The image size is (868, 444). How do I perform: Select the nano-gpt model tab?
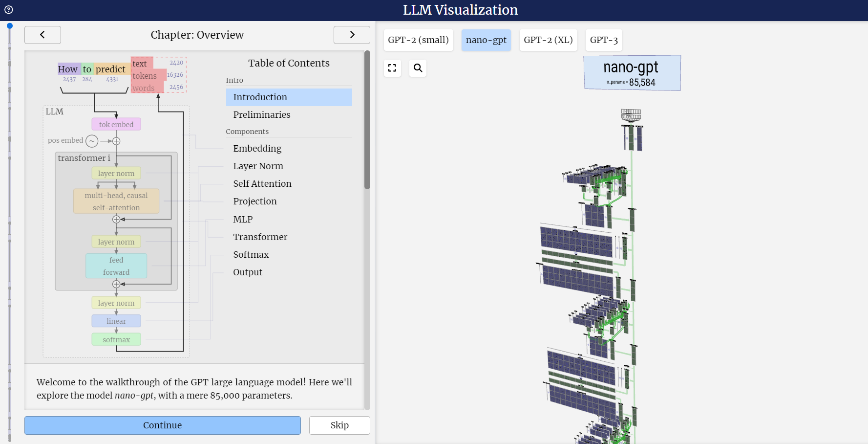click(x=486, y=40)
